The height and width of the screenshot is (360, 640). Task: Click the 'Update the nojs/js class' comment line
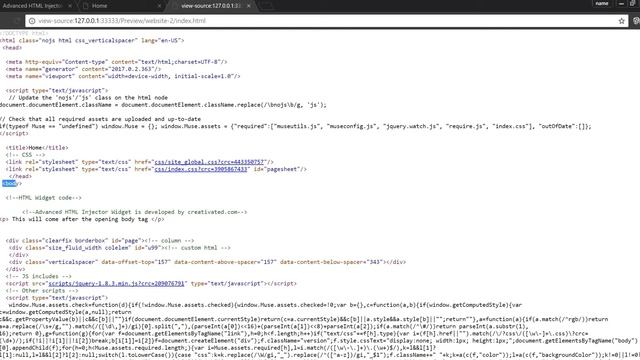pyautogui.click(x=88, y=98)
